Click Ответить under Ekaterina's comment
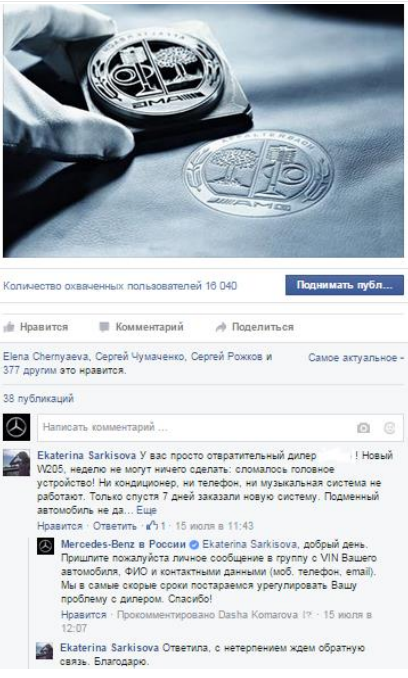 click(x=115, y=526)
